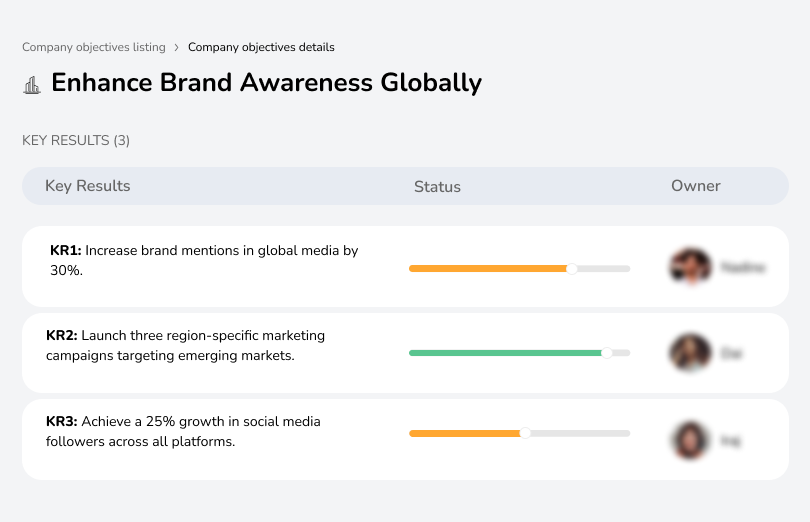Click the Owner column header
The width and height of the screenshot is (810, 522).
[695, 186]
